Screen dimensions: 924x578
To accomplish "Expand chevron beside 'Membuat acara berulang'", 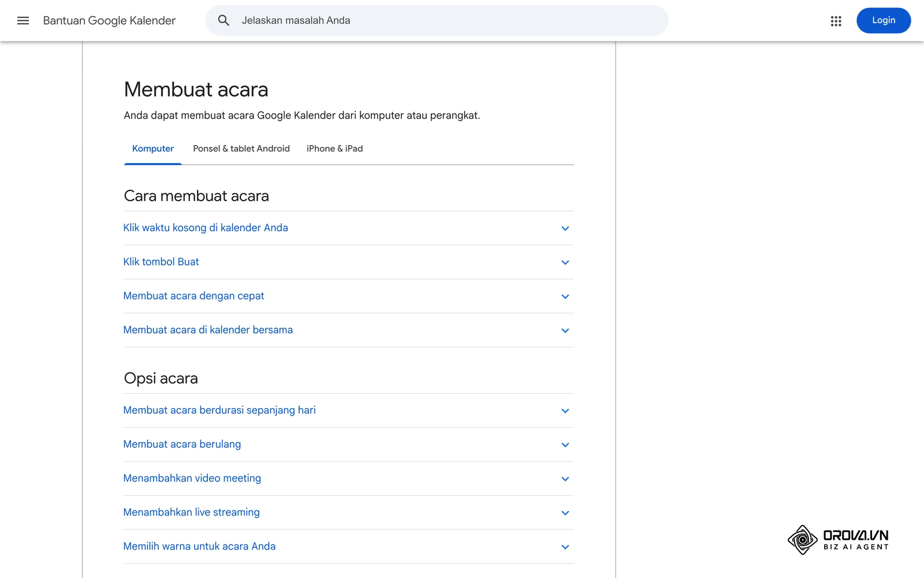I will tap(565, 446).
